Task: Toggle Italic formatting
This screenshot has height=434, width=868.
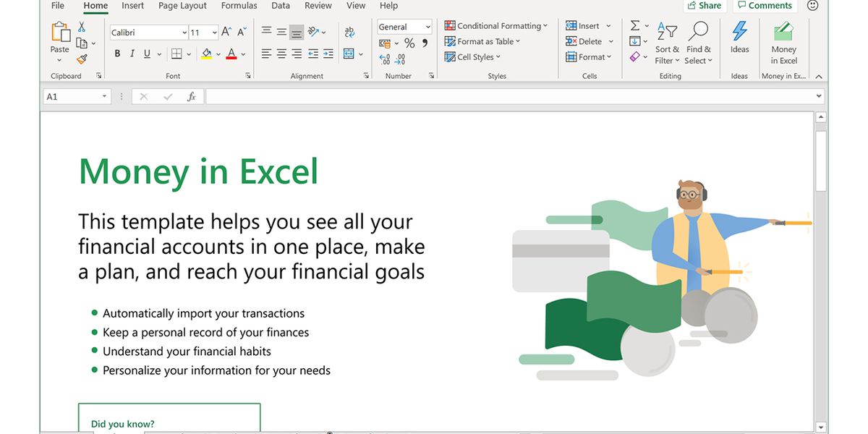Action: (132, 54)
